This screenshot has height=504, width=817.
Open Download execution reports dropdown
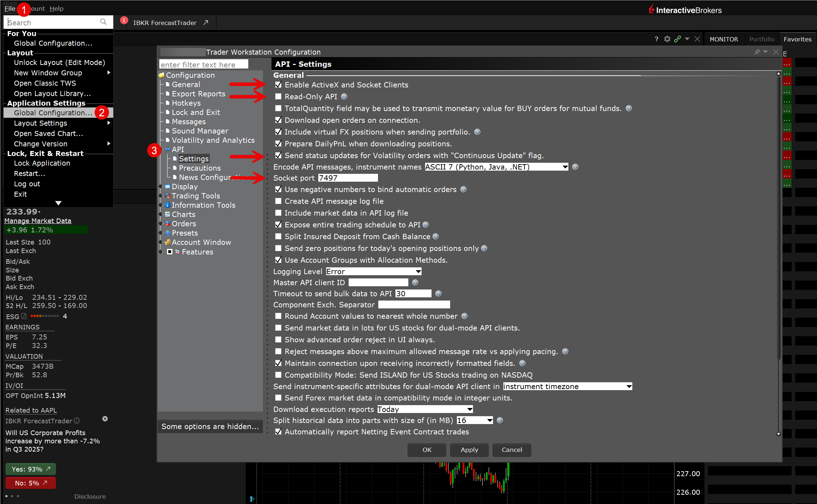425,409
